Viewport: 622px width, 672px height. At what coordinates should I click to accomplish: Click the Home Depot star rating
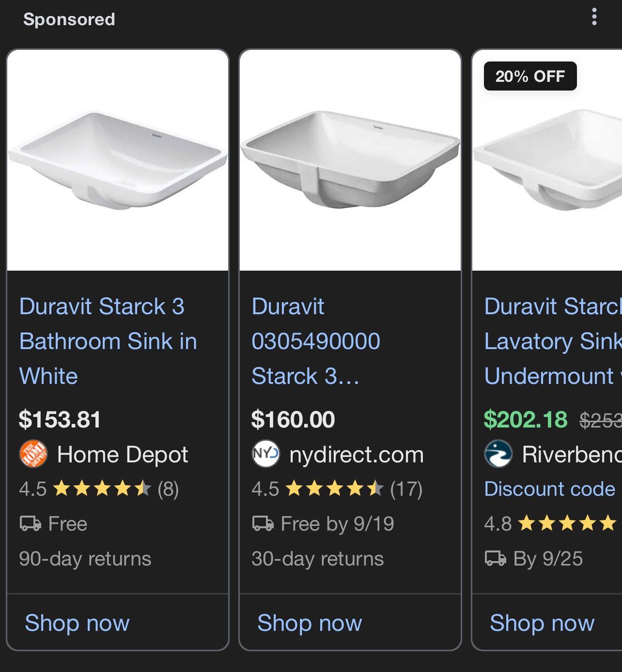tap(102, 489)
